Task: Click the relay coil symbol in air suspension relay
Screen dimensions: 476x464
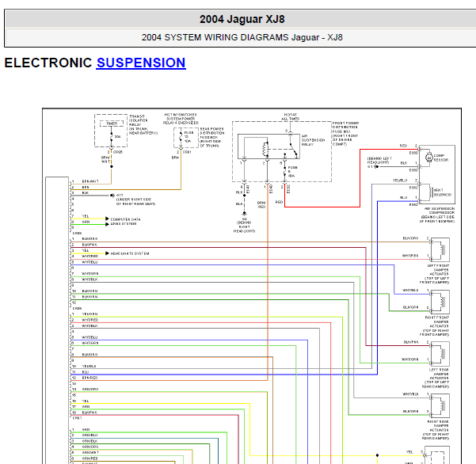Action: 266,149
